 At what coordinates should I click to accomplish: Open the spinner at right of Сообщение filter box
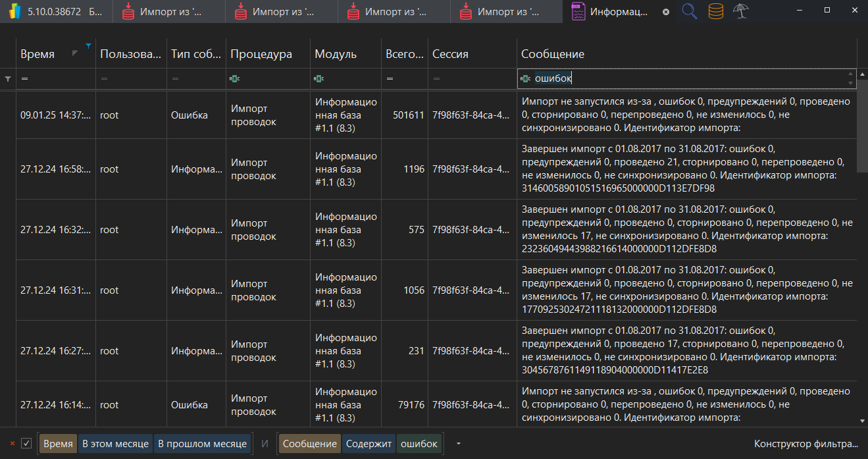[x=852, y=78]
